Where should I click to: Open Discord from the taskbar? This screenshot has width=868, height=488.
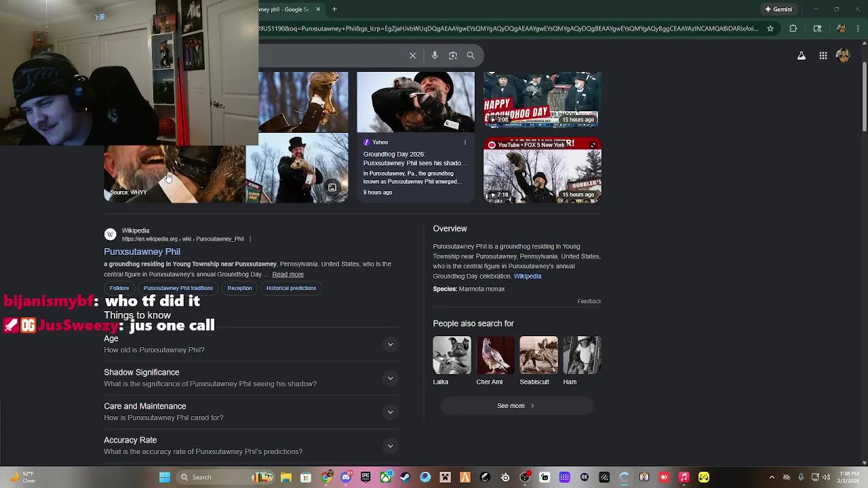tap(346, 477)
